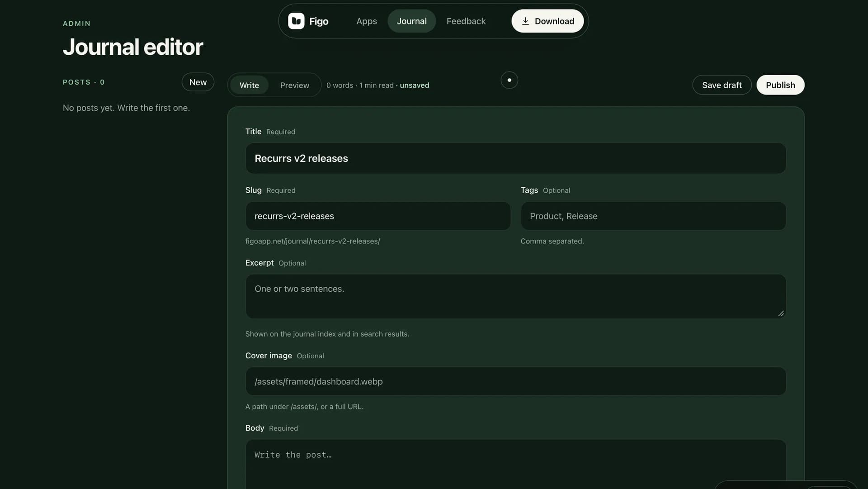Focus the Slug field
The image size is (868, 489).
pyautogui.click(x=377, y=216)
